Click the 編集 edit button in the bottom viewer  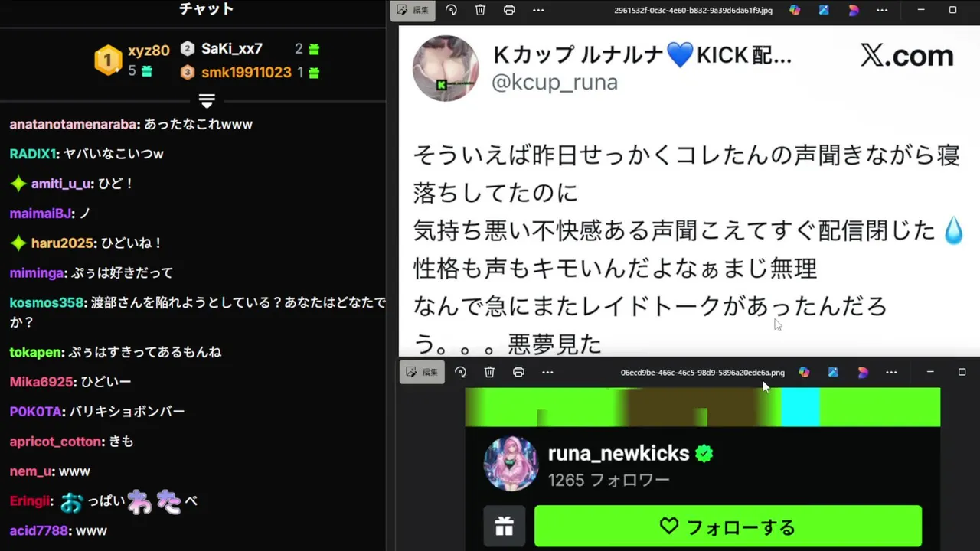pyautogui.click(x=422, y=372)
